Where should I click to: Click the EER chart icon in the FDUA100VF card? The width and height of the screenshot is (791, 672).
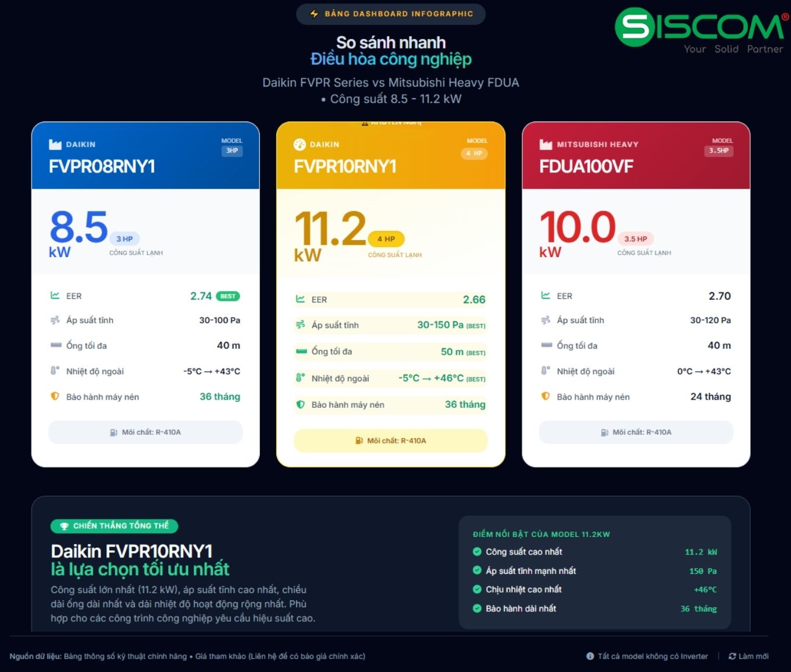click(x=546, y=296)
